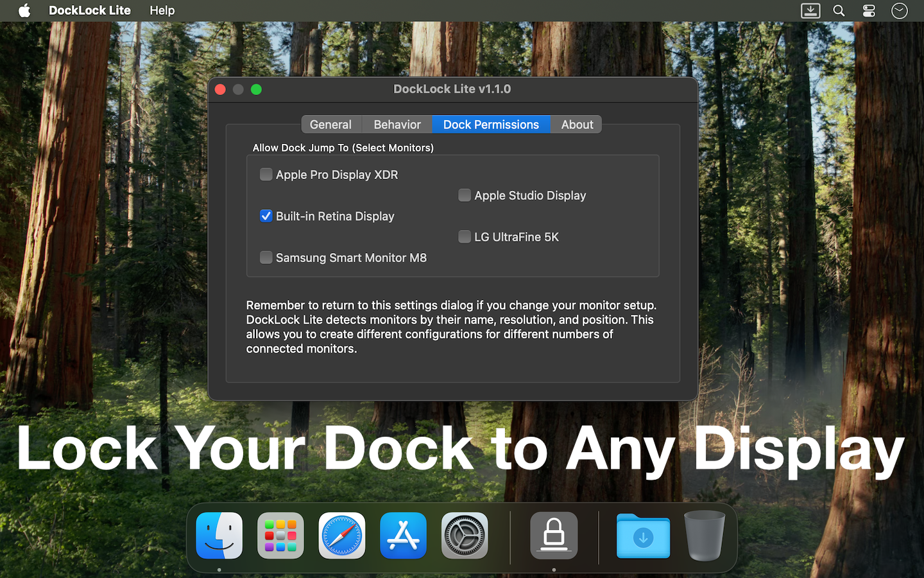This screenshot has height=578, width=924.
Task: Minimize the DockLock Lite window
Action: 238,89
